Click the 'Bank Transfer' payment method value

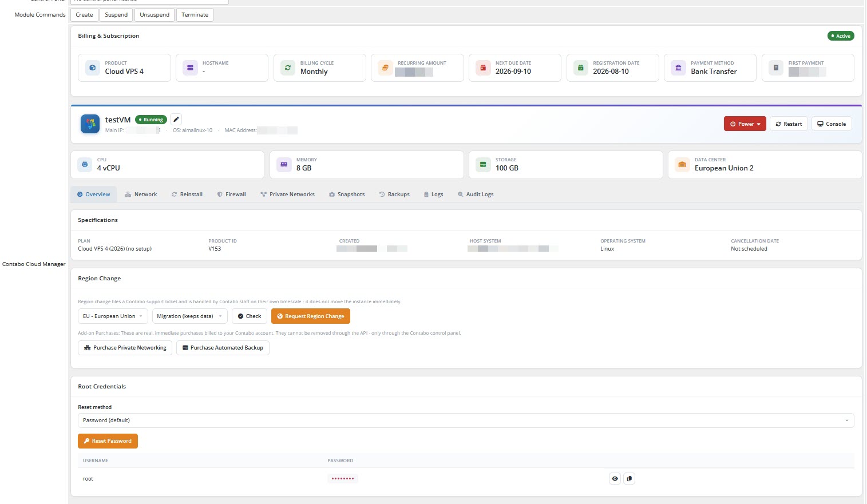[714, 72]
